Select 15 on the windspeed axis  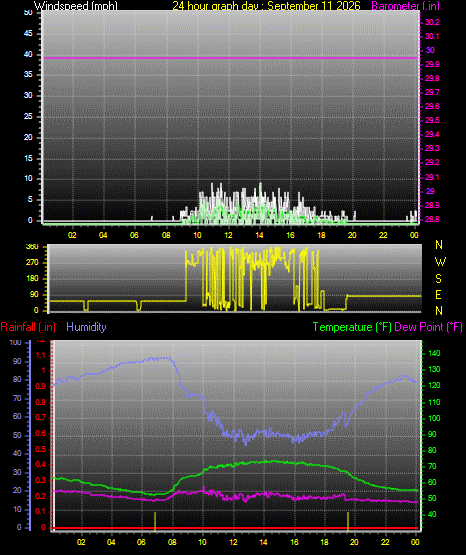pyautogui.click(x=28, y=158)
